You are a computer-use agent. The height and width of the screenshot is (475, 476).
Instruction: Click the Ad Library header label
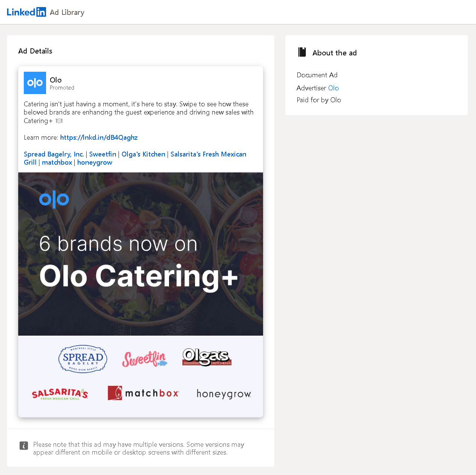point(67,12)
